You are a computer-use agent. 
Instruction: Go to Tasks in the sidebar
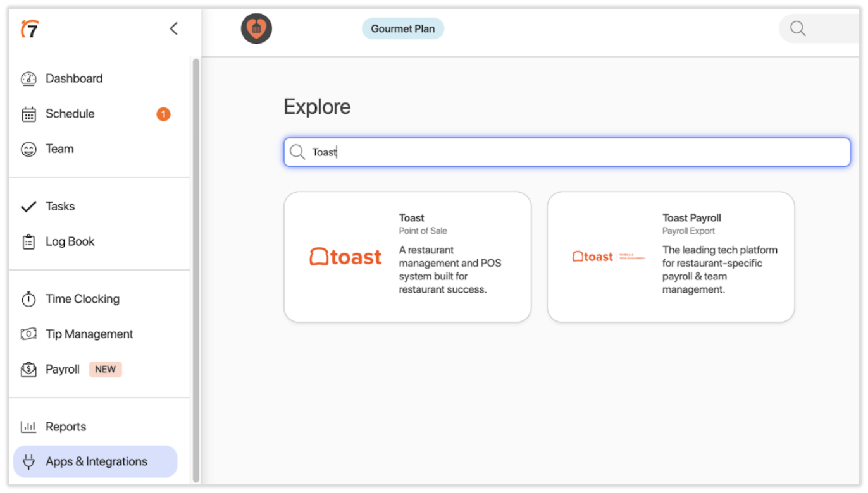coord(59,207)
